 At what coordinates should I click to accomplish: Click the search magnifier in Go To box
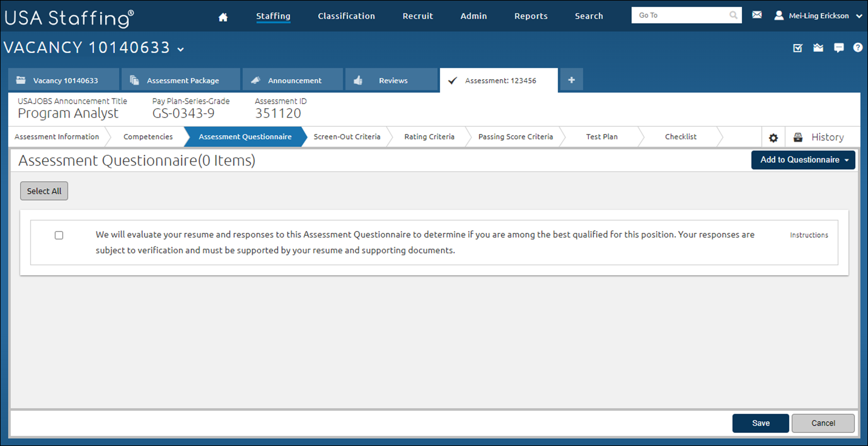coord(733,15)
